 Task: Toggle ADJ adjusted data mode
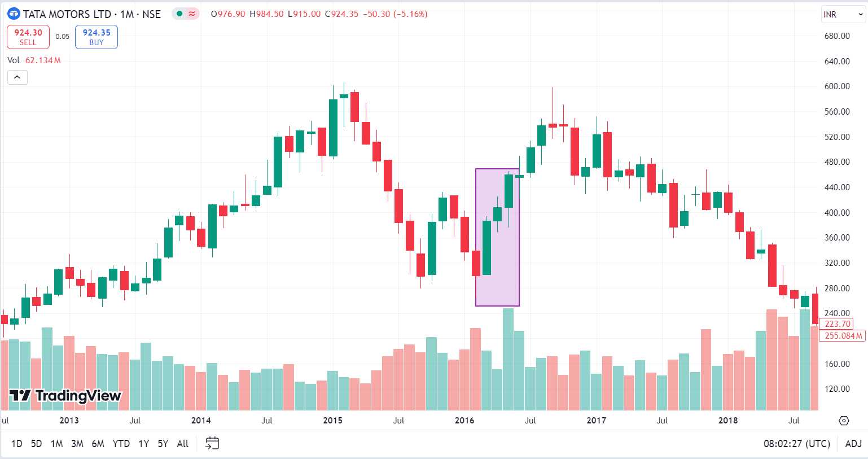click(x=854, y=444)
